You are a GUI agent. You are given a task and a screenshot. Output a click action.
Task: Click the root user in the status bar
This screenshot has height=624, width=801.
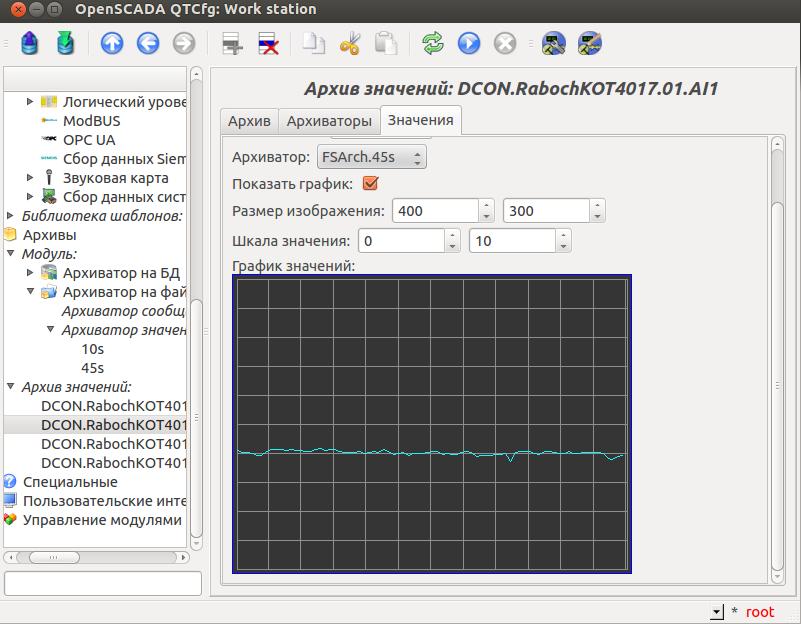click(759, 612)
